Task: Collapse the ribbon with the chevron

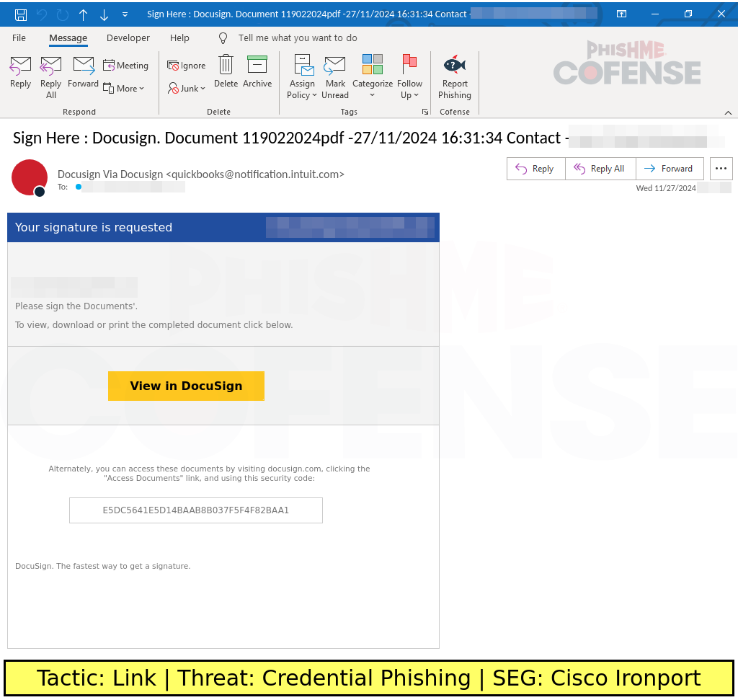Action: [728, 112]
